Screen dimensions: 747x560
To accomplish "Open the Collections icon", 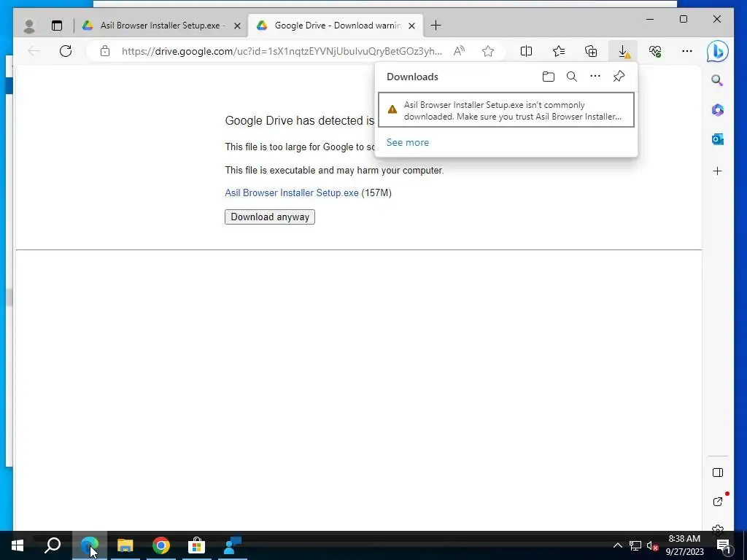I will [x=591, y=51].
